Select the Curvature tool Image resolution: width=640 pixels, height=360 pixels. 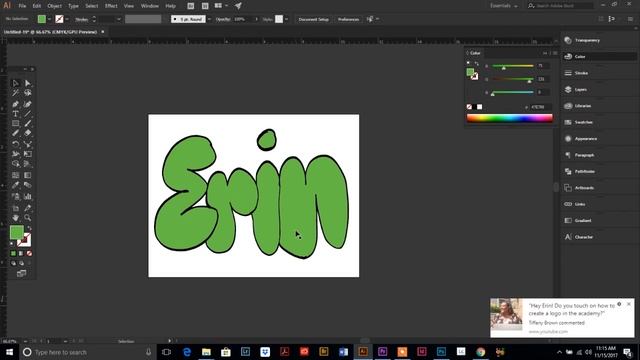pos(28,104)
